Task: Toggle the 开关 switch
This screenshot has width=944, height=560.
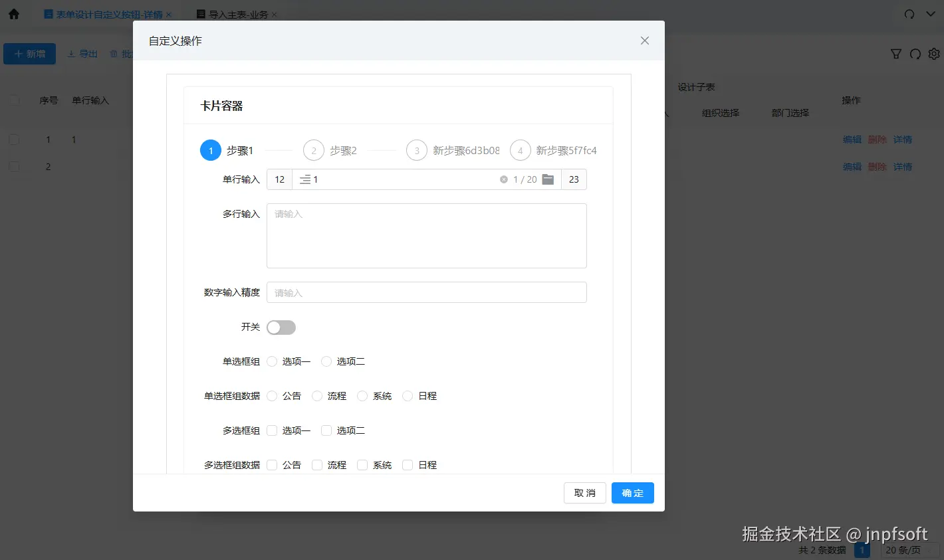Action: [x=281, y=327]
